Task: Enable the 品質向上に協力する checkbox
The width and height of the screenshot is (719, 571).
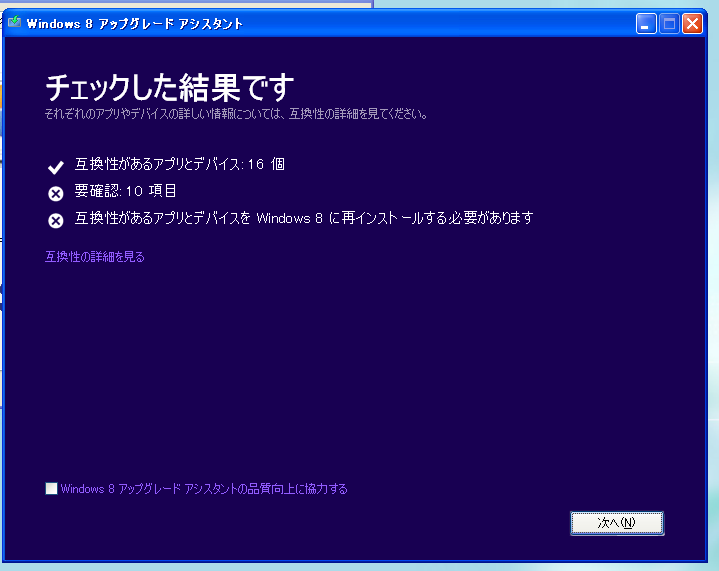Action: point(51,488)
